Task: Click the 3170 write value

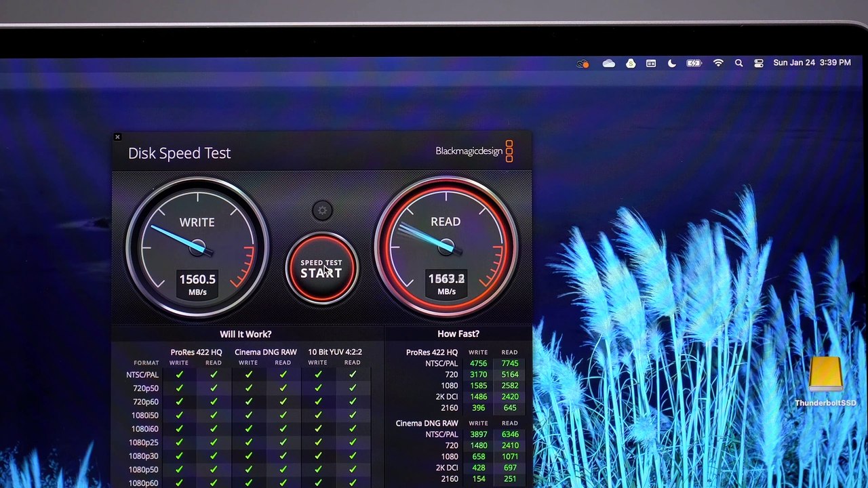Action: tap(478, 374)
